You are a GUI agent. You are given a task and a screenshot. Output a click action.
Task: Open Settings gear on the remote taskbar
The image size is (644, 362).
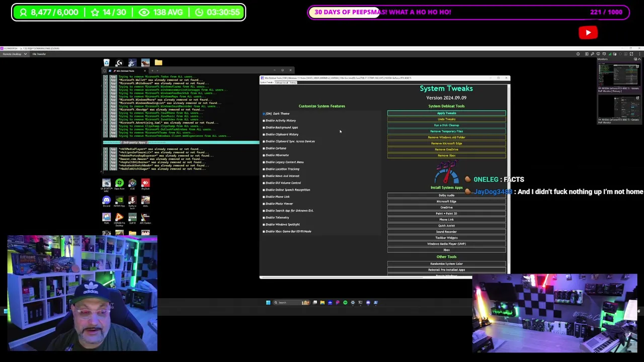(353, 303)
